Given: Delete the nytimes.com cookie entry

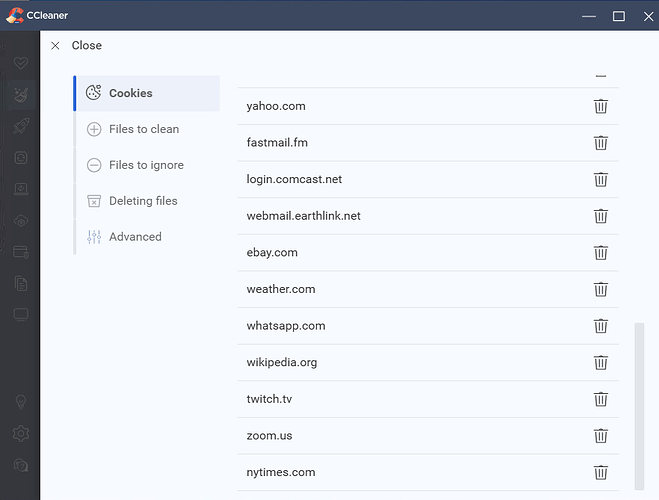Looking at the screenshot, I should (600, 472).
